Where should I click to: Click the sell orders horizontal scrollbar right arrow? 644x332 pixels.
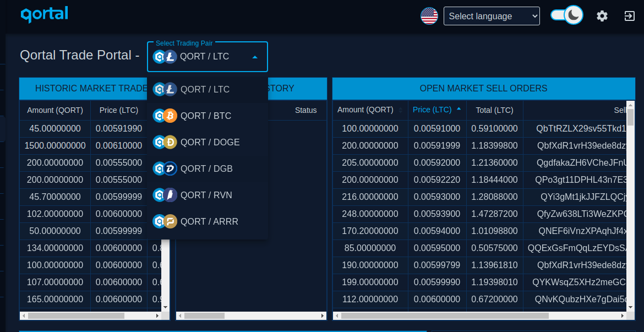(623, 316)
